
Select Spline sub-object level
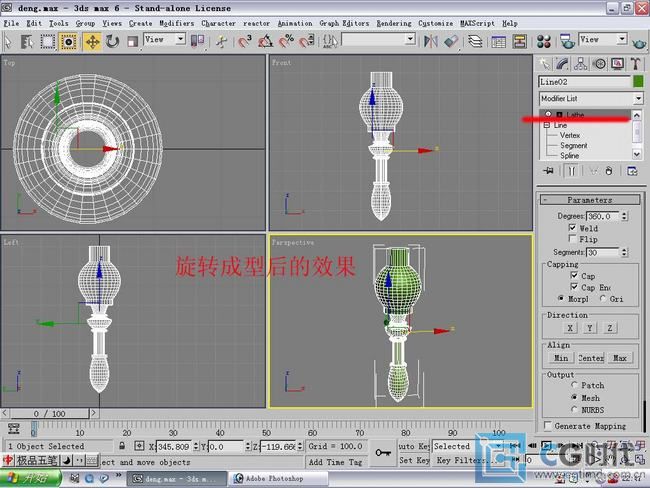569,155
